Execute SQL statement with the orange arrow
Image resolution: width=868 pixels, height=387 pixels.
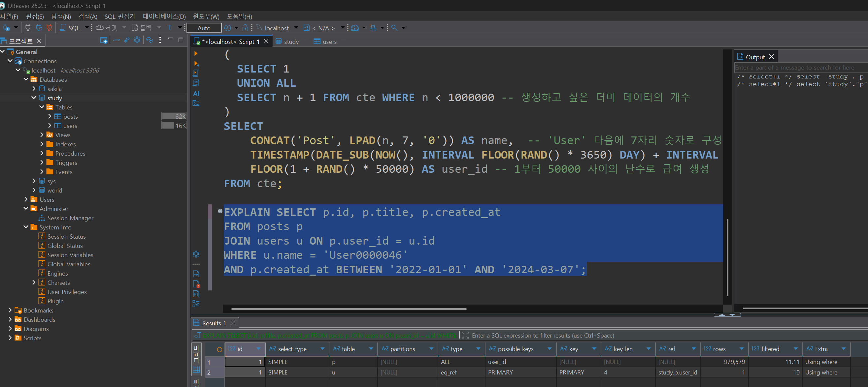coord(196,53)
